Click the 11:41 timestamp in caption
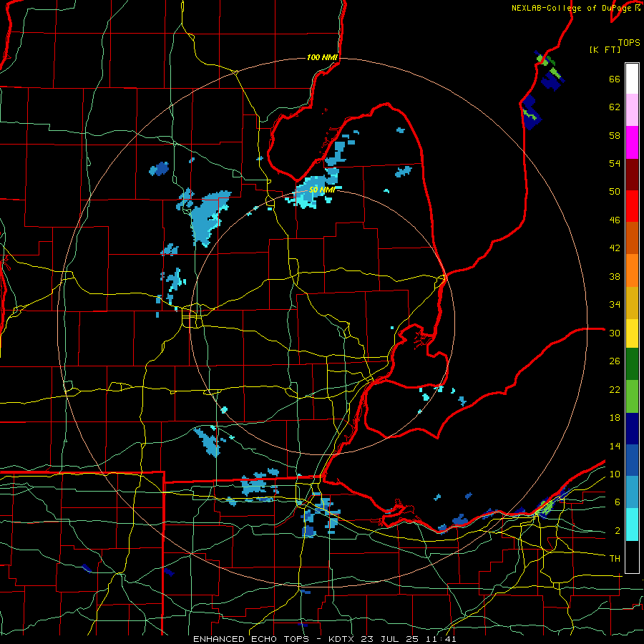644x644 pixels. pyautogui.click(x=440, y=639)
